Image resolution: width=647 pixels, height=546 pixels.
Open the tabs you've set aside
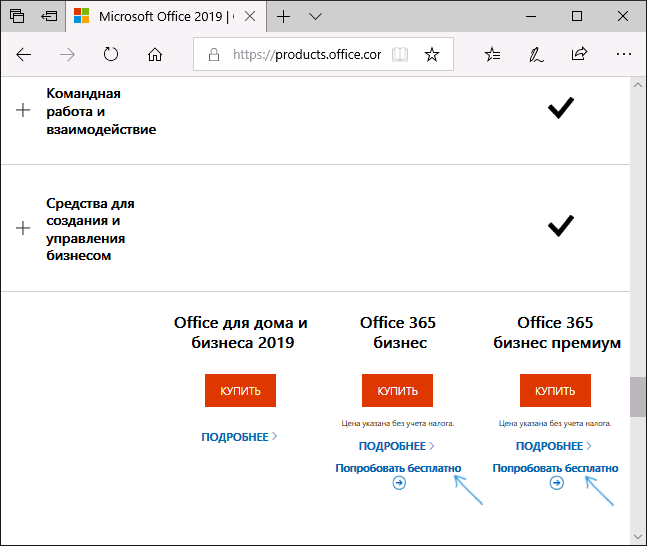(17, 16)
